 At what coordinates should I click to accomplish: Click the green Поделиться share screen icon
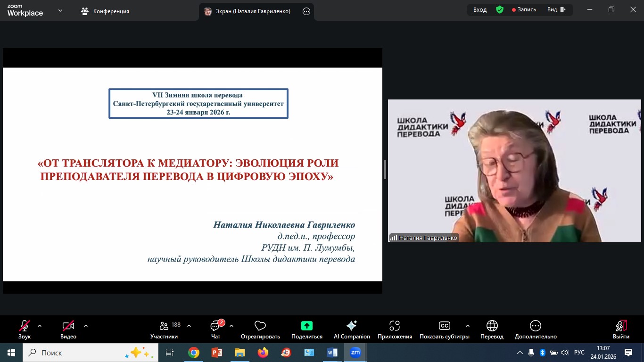click(307, 326)
